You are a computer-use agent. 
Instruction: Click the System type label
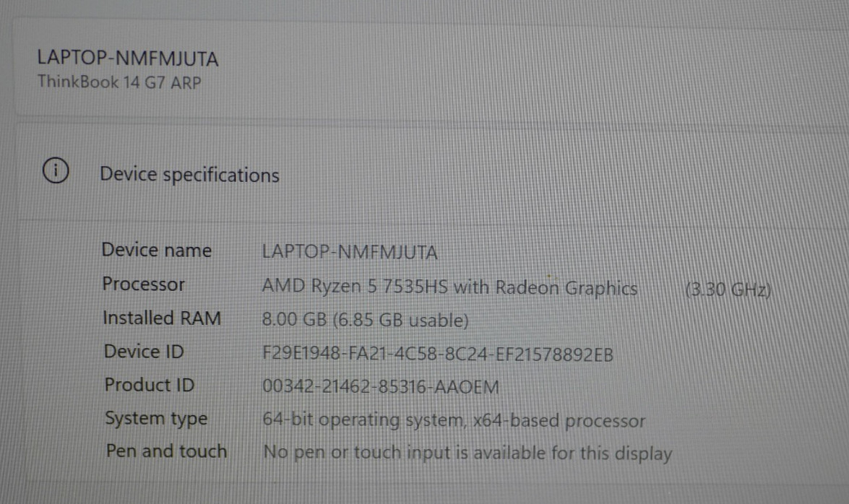point(157,419)
